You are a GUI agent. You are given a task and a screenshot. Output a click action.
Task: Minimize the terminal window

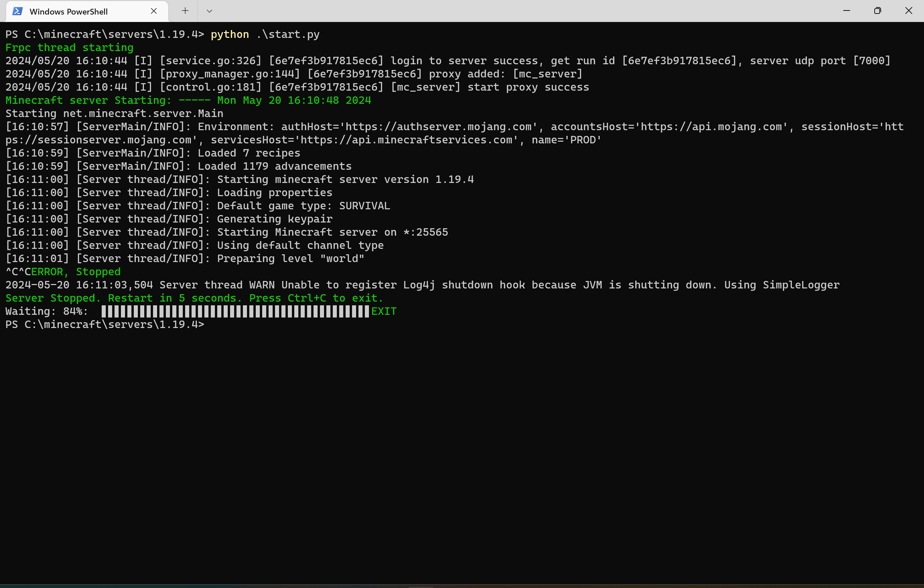tap(847, 11)
